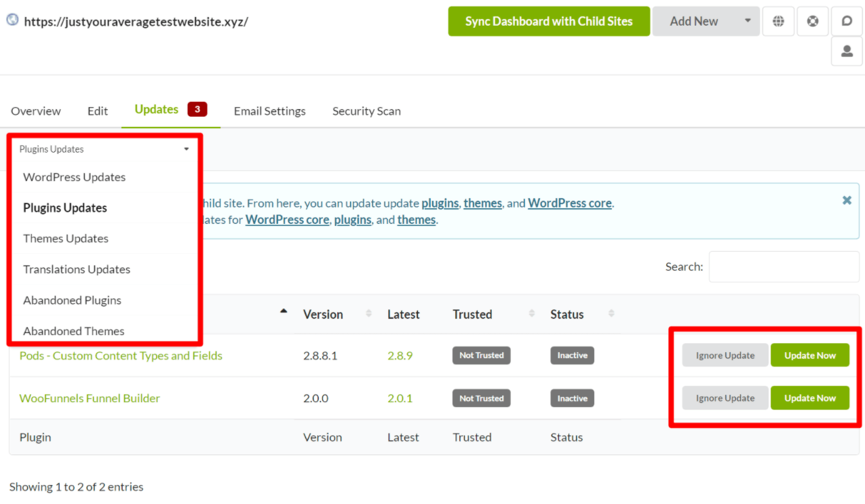
Task: Switch to the Email Settings tab
Action: coord(270,111)
